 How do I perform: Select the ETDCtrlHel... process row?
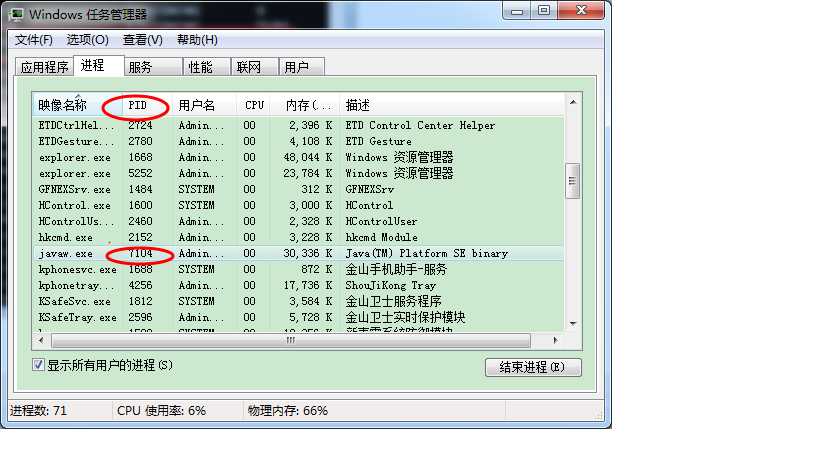click(298, 125)
